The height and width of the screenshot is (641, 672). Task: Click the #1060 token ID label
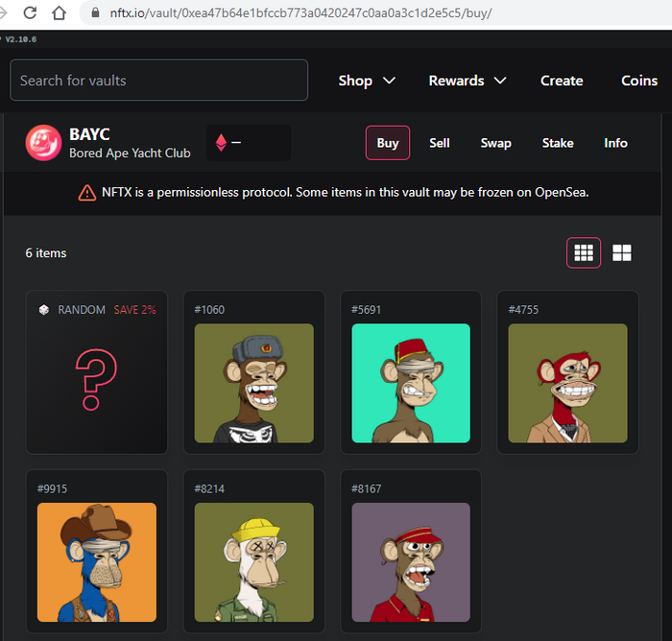click(209, 310)
